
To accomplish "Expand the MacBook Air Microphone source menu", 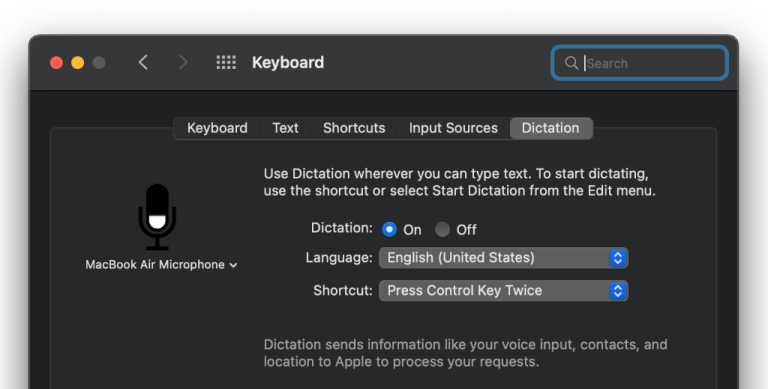I will (161, 265).
